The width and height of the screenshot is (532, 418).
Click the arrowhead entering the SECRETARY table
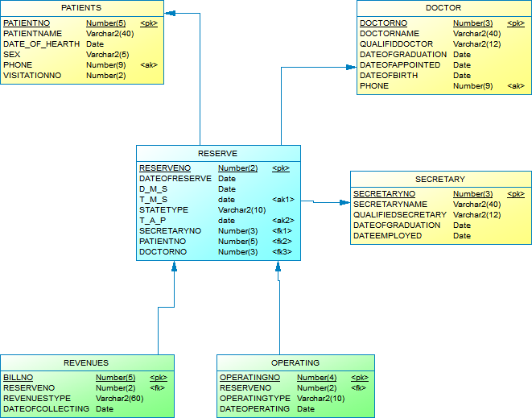click(x=345, y=203)
